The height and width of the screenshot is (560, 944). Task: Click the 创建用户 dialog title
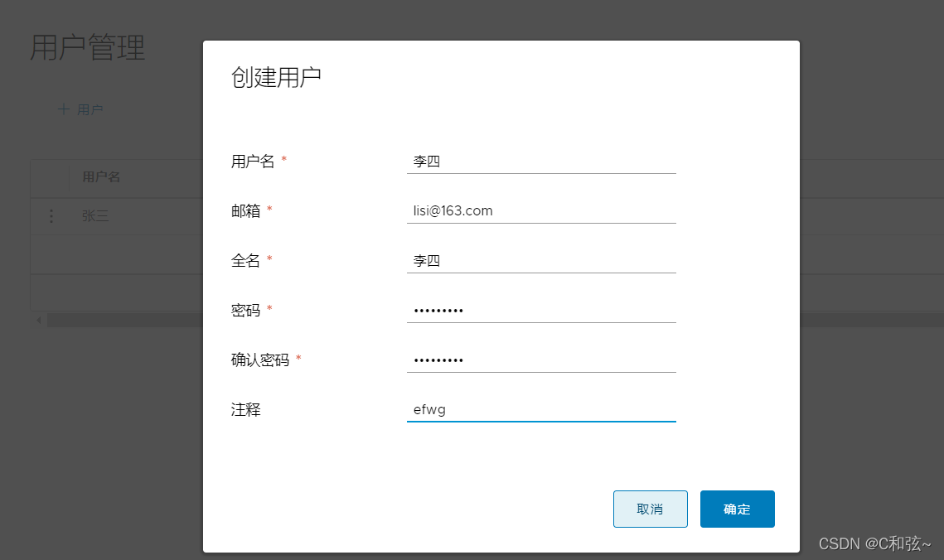click(275, 78)
